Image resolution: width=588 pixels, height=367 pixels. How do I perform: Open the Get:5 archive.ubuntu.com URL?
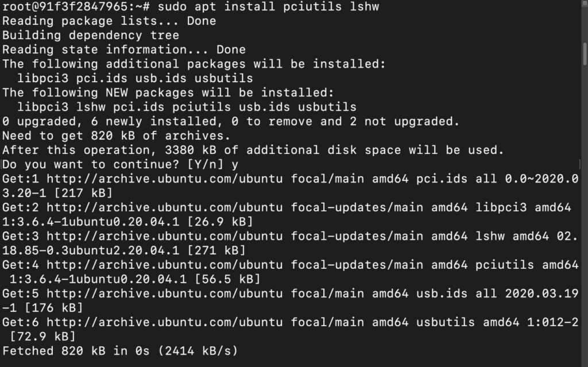(165, 293)
